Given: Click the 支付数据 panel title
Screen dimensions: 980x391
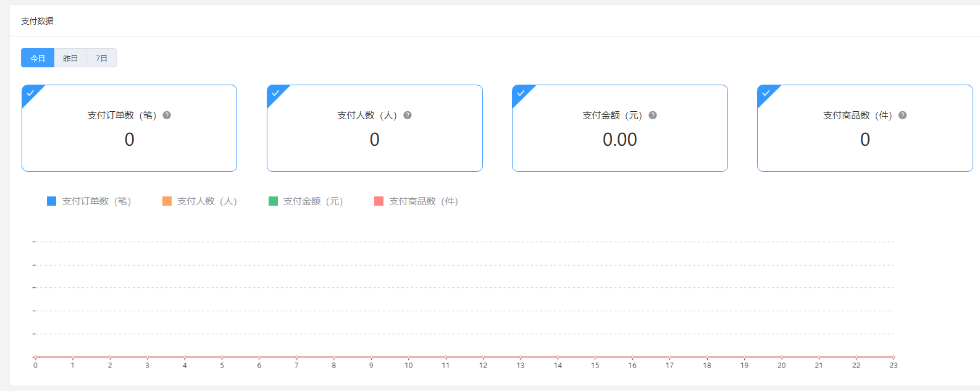Looking at the screenshot, I should coord(37,21).
